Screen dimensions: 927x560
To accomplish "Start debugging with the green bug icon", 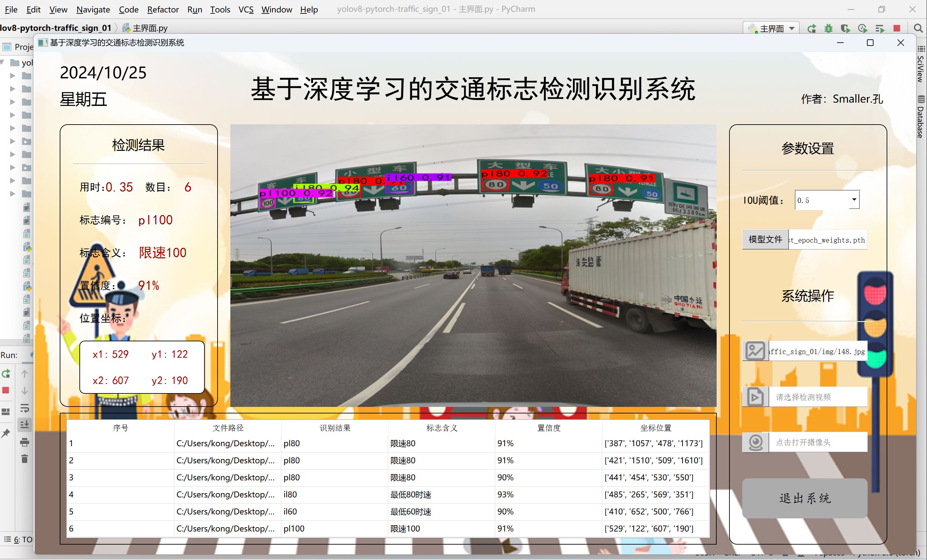I will (x=829, y=29).
